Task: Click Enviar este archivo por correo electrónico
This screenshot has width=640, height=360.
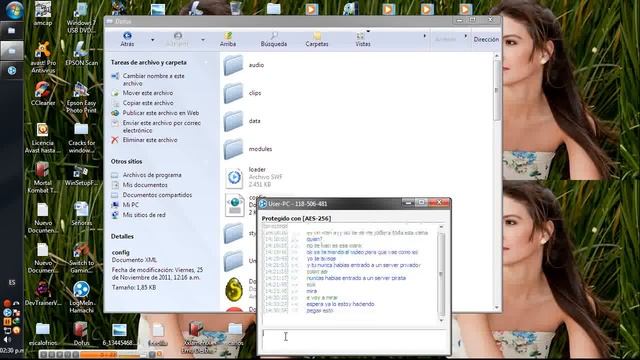Action: point(162,127)
